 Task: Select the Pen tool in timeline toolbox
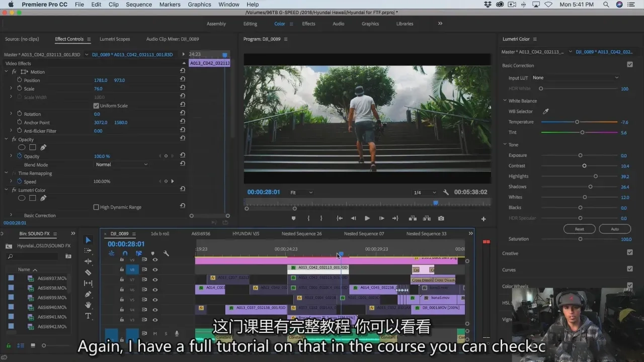click(89, 294)
